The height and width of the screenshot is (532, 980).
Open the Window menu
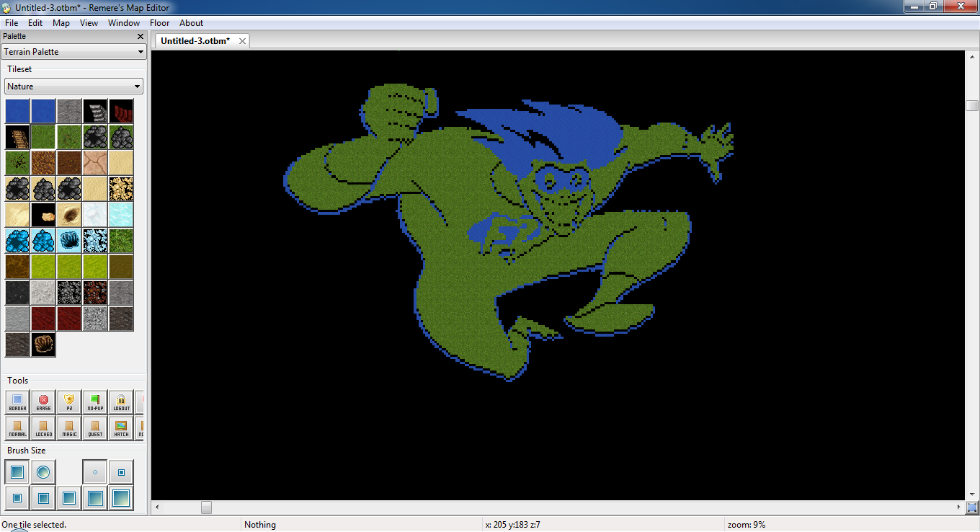tap(124, 23)
